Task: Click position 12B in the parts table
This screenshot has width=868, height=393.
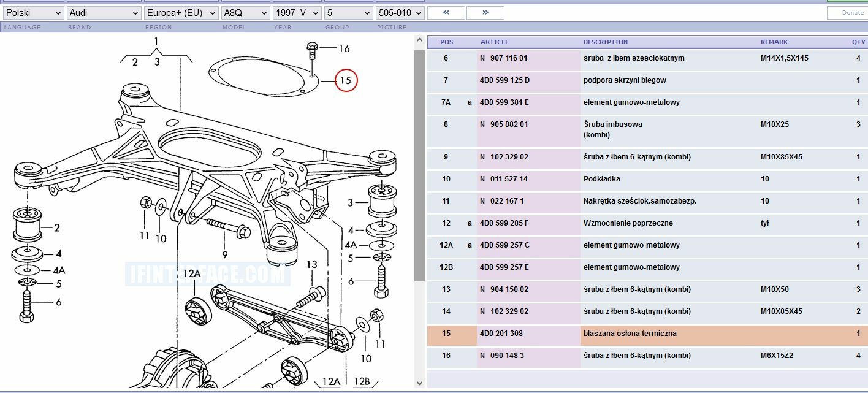Action: (x=446, y=267)
